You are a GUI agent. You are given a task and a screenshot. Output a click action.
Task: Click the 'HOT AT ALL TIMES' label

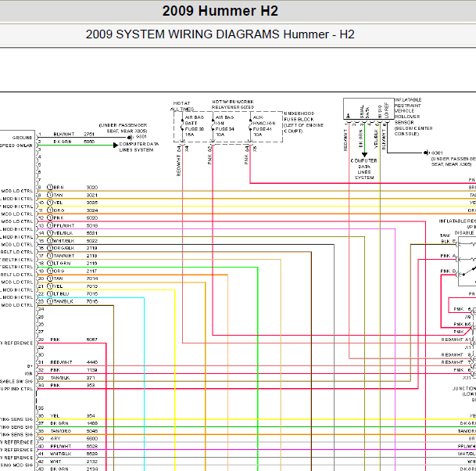pos(182,106)
